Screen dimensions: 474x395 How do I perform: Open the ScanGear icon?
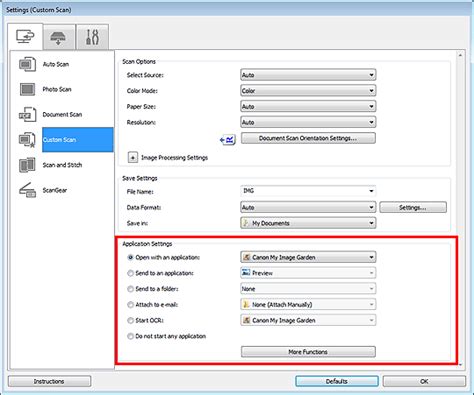click(x=27, y=190)
